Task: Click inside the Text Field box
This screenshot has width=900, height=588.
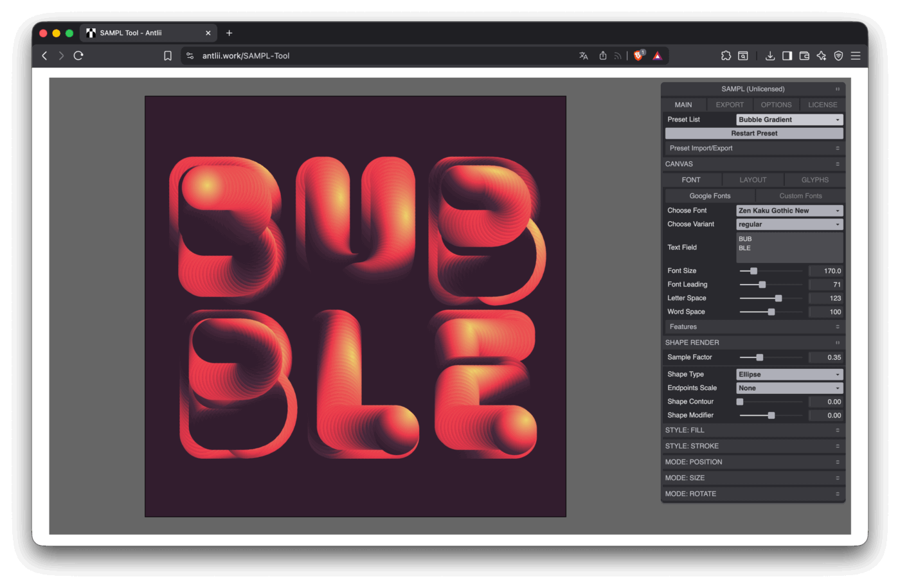Action: (789, 247)
